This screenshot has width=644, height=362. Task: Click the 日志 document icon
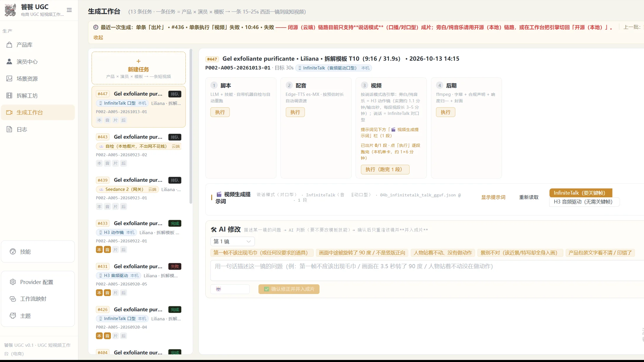[9, 129]
